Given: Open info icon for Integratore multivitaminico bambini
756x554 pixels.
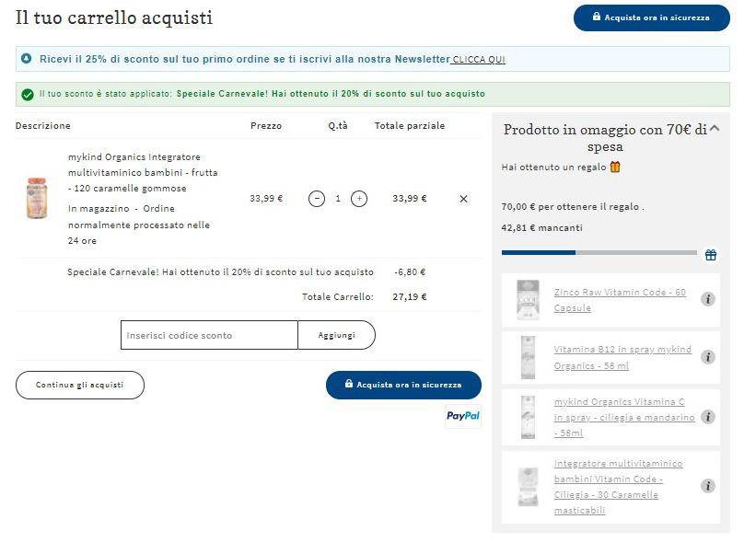Looking at the screenshot, I should point(708,486).
